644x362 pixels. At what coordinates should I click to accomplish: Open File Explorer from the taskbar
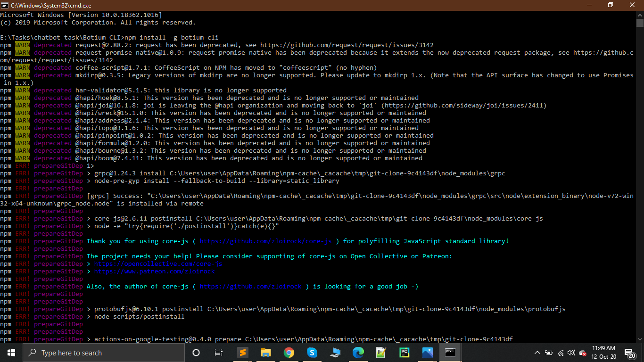point(265,352)
